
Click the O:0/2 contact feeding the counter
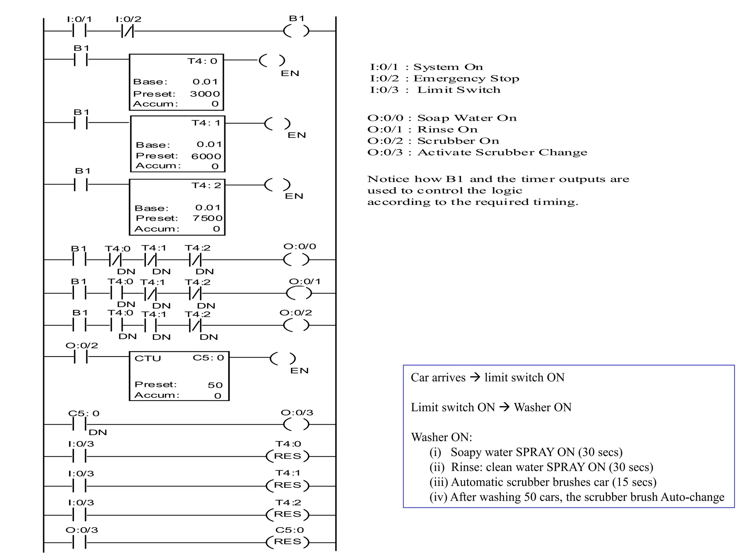tap(80, 357)
